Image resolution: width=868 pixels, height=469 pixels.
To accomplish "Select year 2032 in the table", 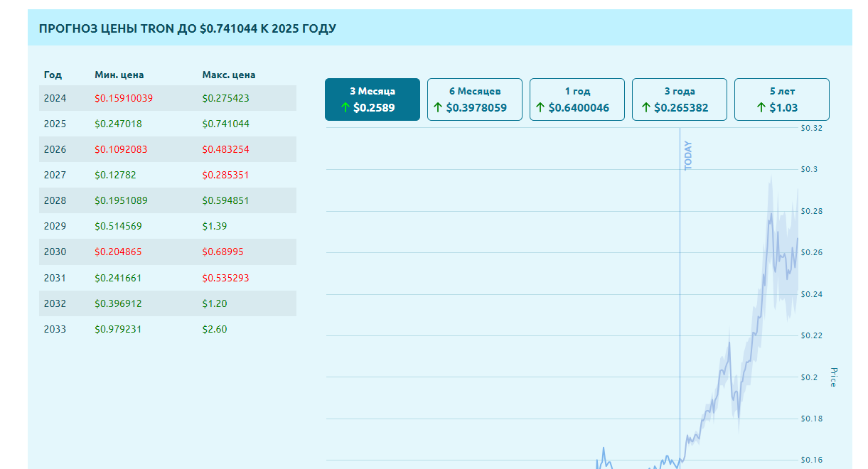I will coord(55,303).
